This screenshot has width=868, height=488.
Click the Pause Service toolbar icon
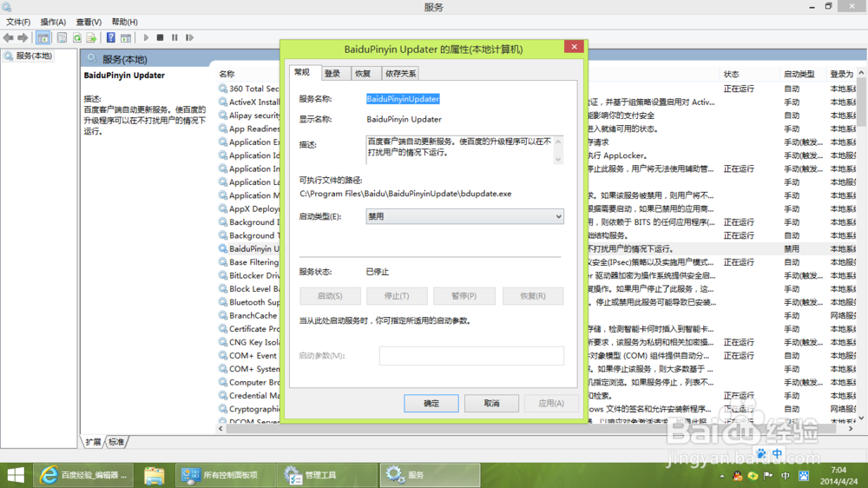coord(174,37)
